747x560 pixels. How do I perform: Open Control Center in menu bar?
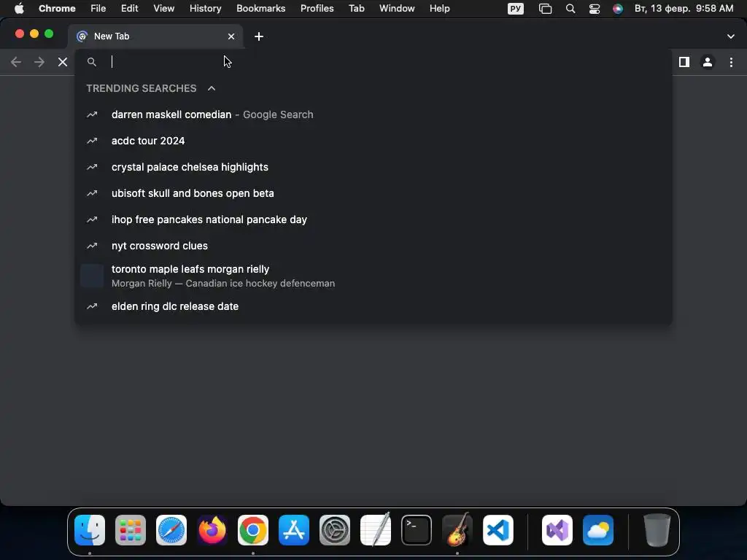click(x=594, y=9)
